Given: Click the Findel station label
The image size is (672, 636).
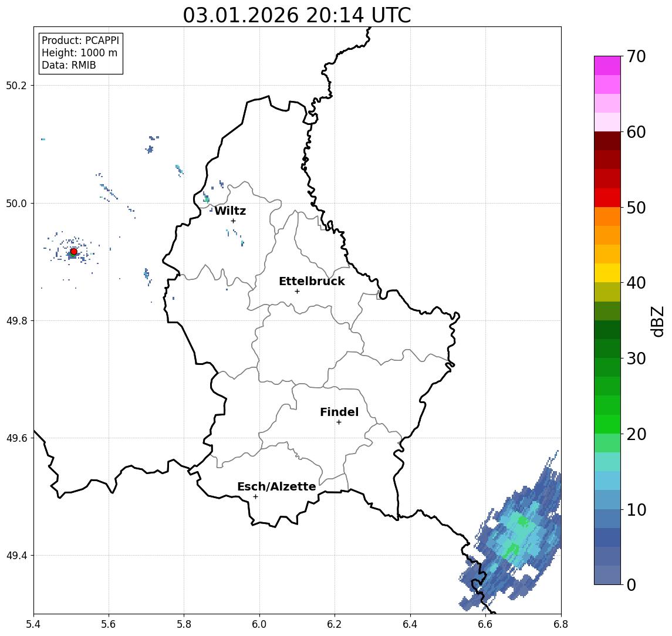Looking at the screenshot, I should [339, 412].
